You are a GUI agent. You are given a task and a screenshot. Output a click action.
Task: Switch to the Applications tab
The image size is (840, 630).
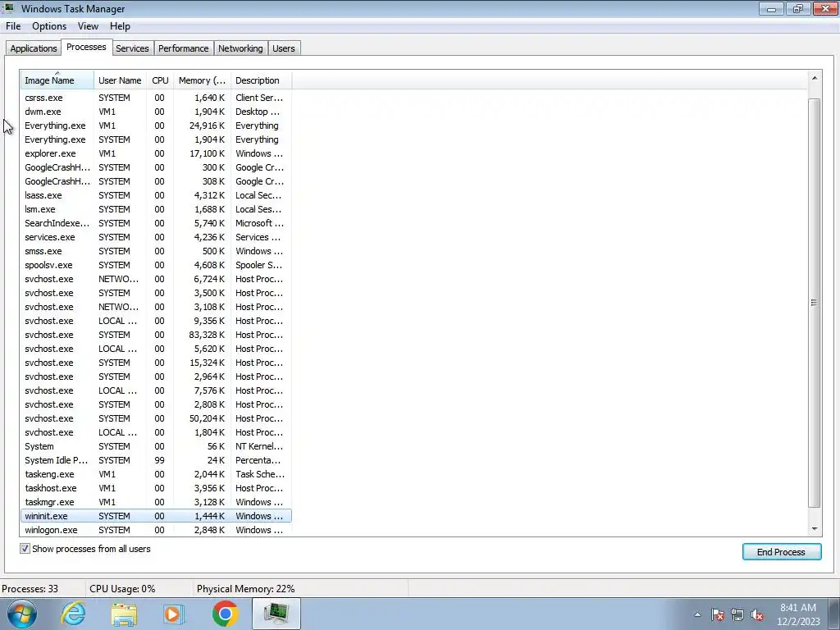tap(33, 48)
